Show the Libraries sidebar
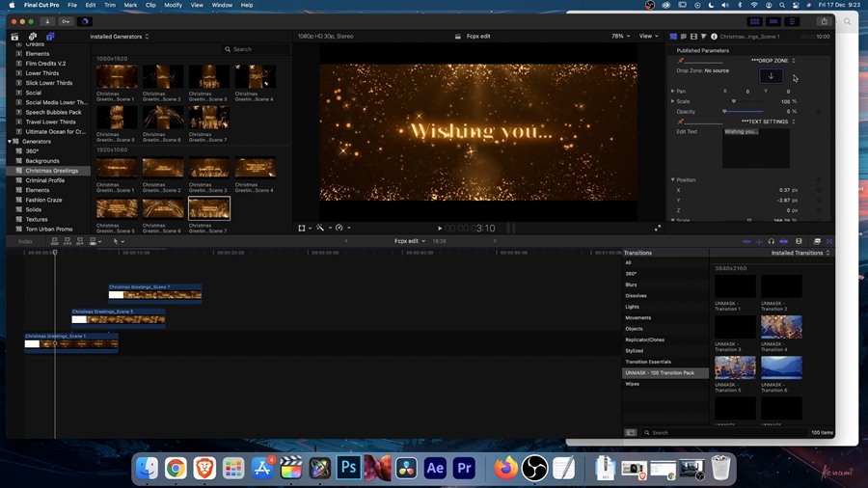 click(x=14, y=37)
